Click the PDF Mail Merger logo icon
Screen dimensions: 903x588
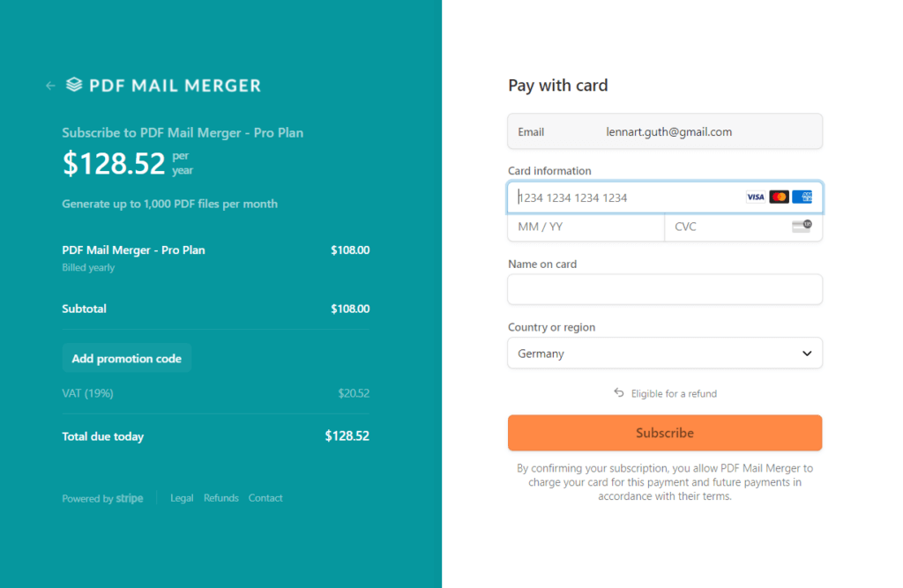tap(72, 85)
